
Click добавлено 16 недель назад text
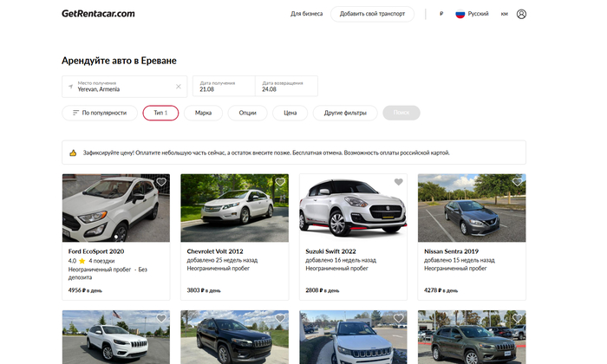[341, 260]
